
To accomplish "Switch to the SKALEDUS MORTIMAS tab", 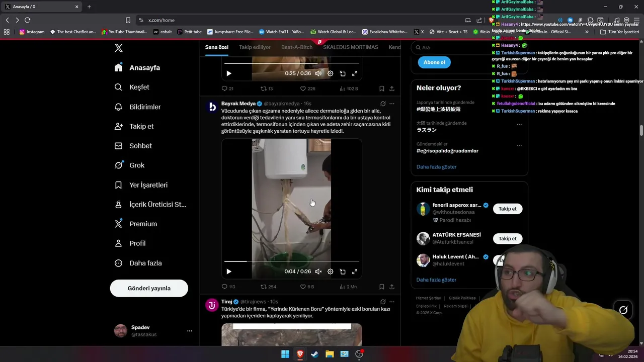I will click(x=351, y=47).
